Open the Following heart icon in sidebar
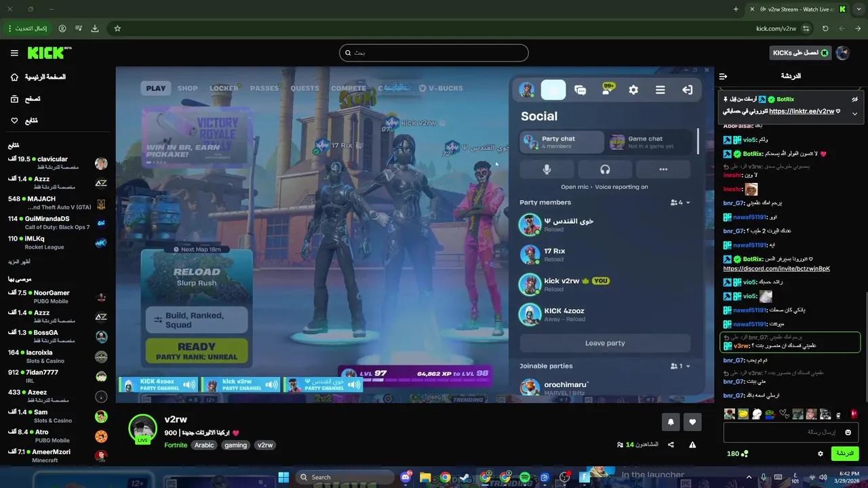 pyautogui.click(x=14, y=121)
